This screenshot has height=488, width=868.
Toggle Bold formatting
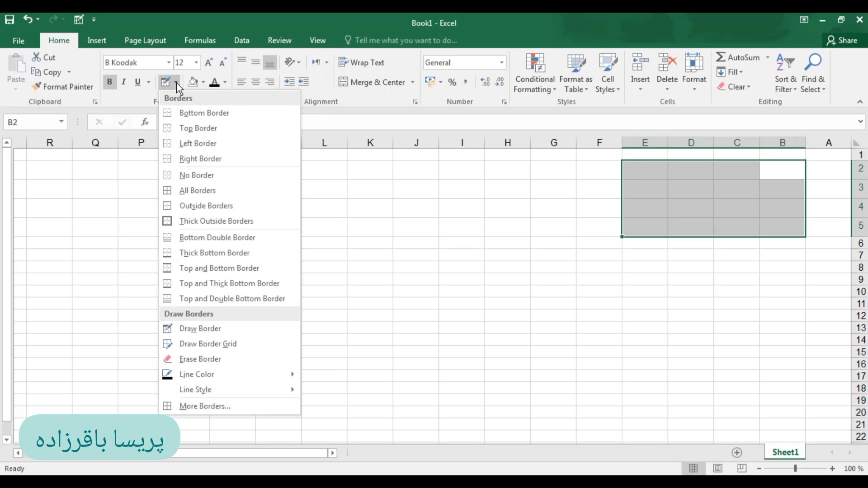point(109,82)
